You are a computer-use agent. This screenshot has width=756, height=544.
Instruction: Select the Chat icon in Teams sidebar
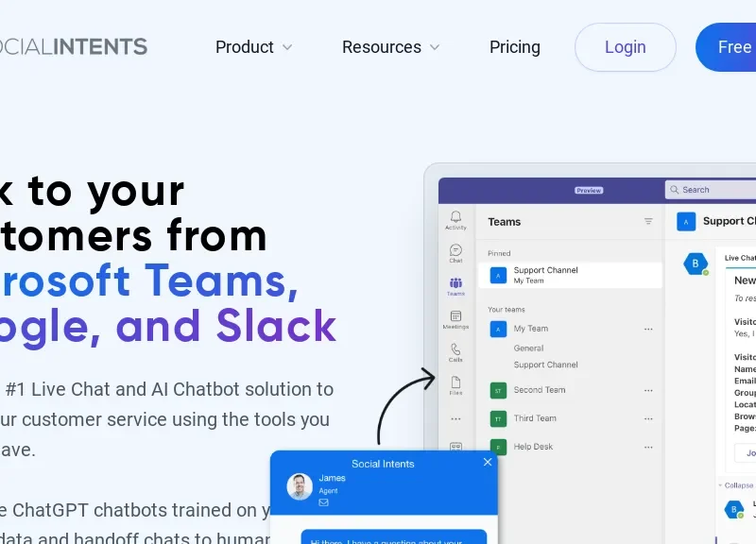[x=455, y=252]
